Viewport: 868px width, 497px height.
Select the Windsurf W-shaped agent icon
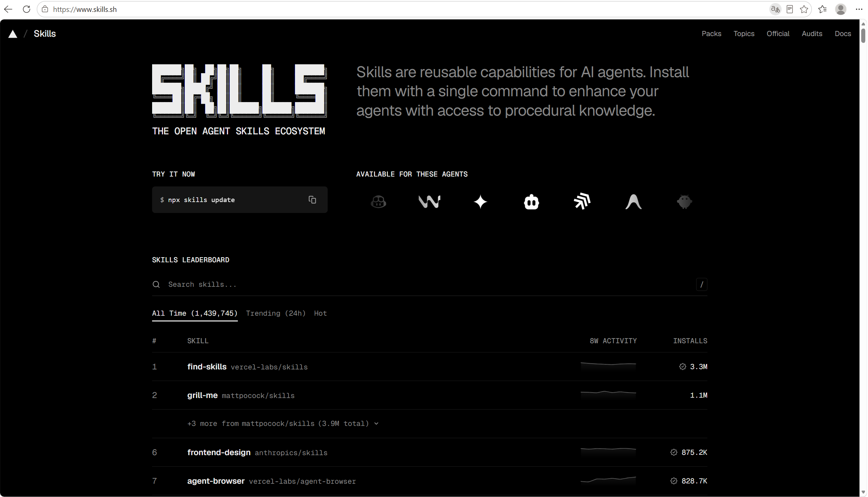pyautogui.click(x=429, y=202)
